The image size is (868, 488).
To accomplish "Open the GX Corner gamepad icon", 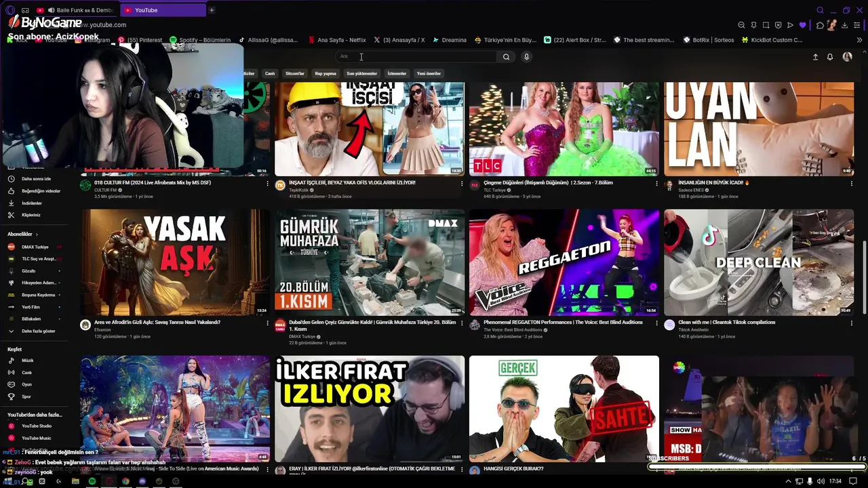I will coord(25,10).
